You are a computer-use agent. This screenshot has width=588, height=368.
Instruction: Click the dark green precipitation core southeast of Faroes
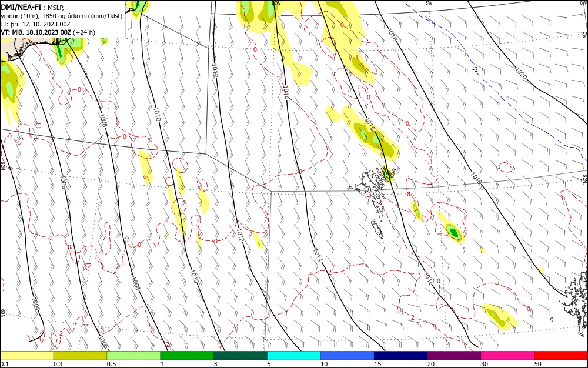(454, 232)
